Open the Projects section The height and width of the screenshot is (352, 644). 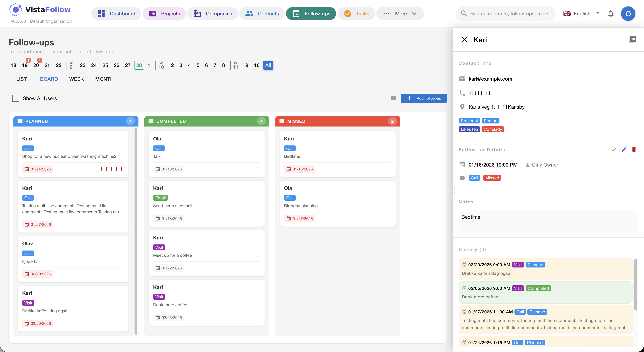tap(164, 13)
